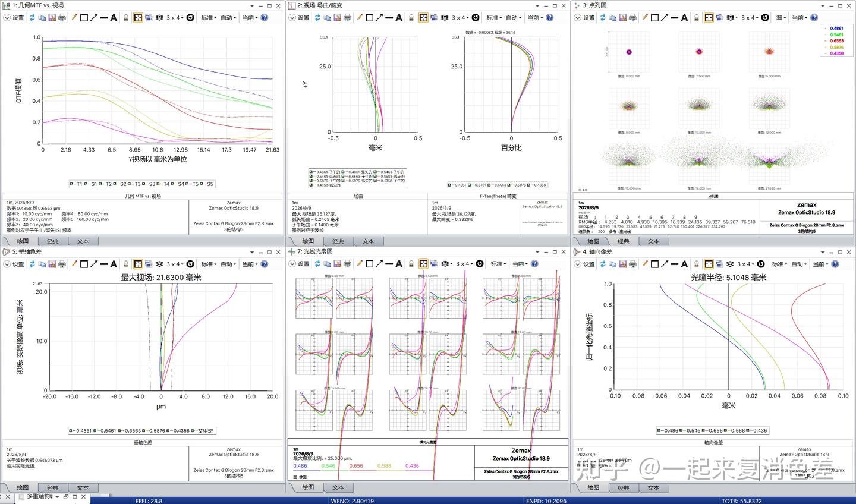Screen dimensions: 856x504
Task: Click the WFNO: 2.90419 status bar value
Action: pyautogui.click(x=353, y=500)
